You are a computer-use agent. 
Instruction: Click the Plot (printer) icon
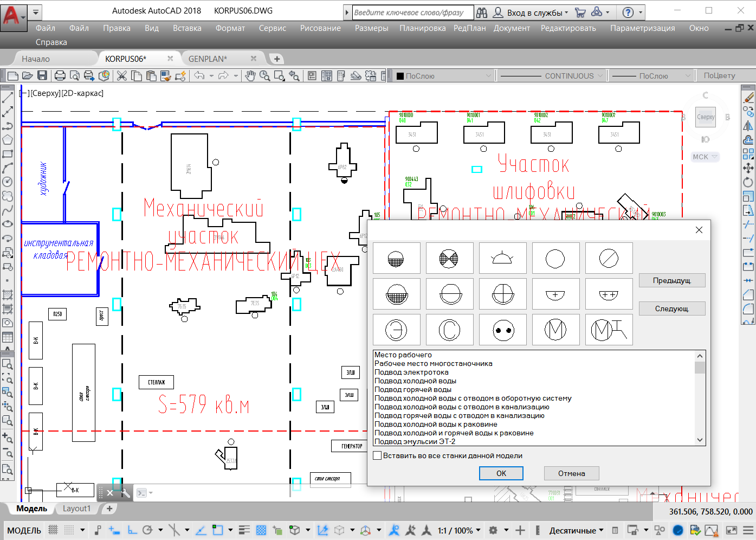point(60,76)
